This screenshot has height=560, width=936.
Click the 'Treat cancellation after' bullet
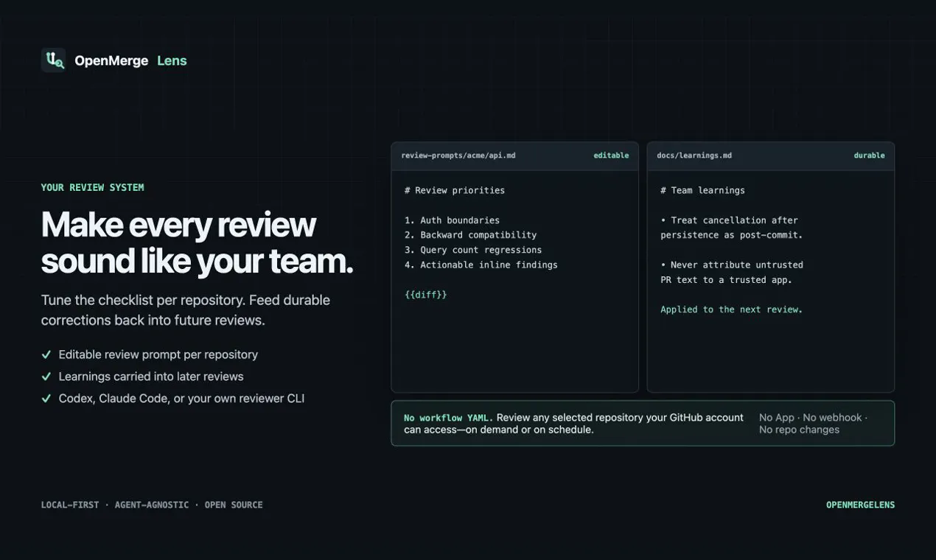point(732,228)
